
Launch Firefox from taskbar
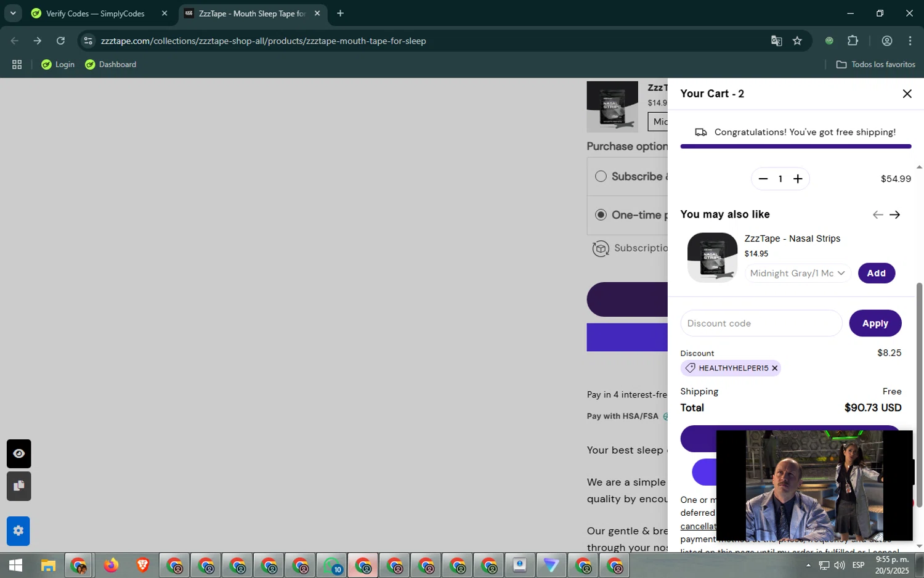pos(111,566)
